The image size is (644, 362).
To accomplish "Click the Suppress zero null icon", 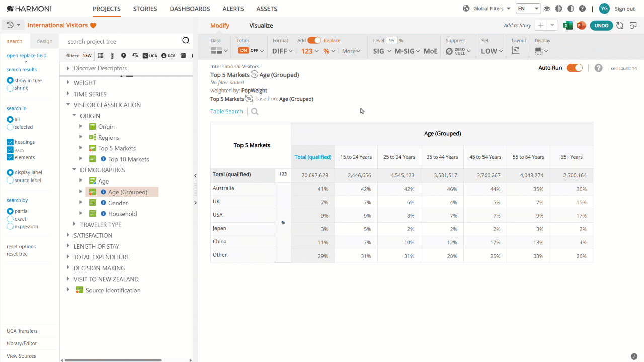I will coord(449,51).
